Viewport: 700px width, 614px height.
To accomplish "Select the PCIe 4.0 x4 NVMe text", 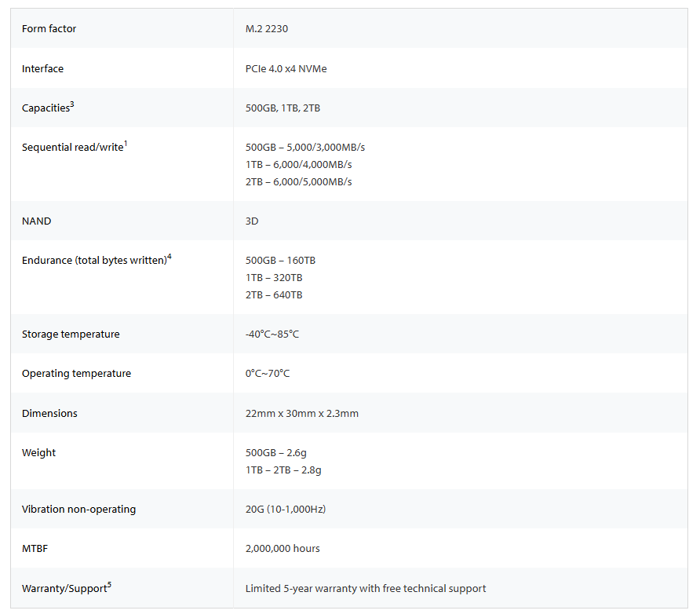I will (286, 69).
